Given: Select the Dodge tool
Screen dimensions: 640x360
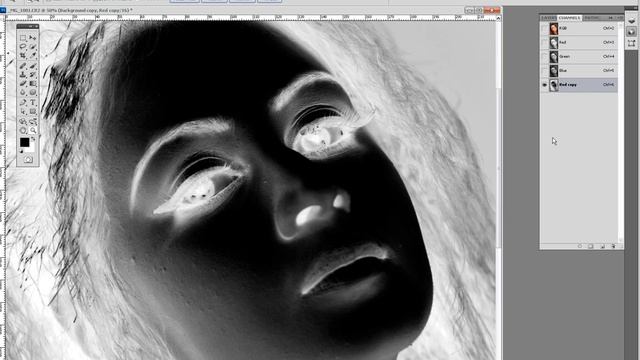Looking at the screenshot, I should [x=33, y=93].
